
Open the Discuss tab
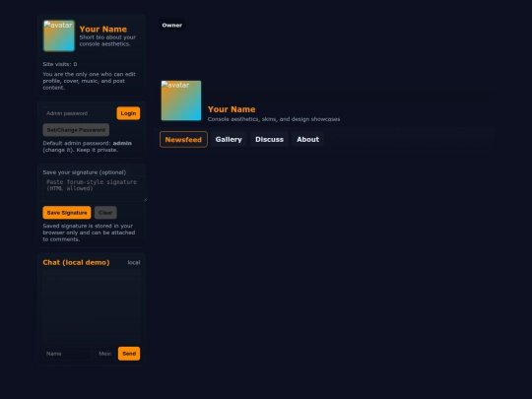[x=269, y=140]
